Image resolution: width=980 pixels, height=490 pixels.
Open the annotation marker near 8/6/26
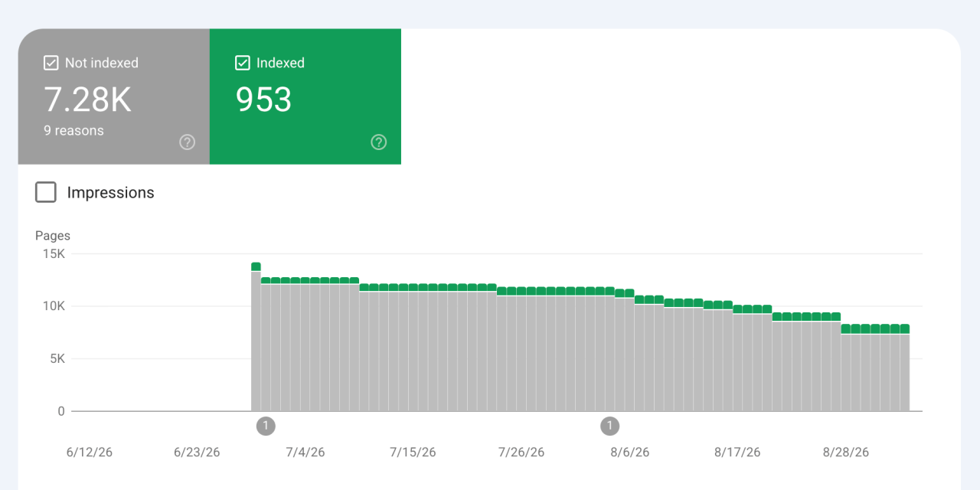pos(609,426)
